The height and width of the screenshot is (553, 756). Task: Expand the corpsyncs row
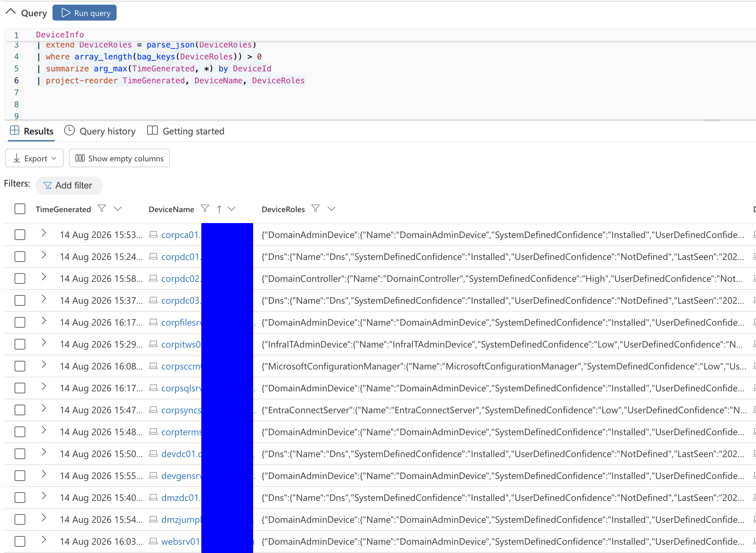[x=44, y=408]
